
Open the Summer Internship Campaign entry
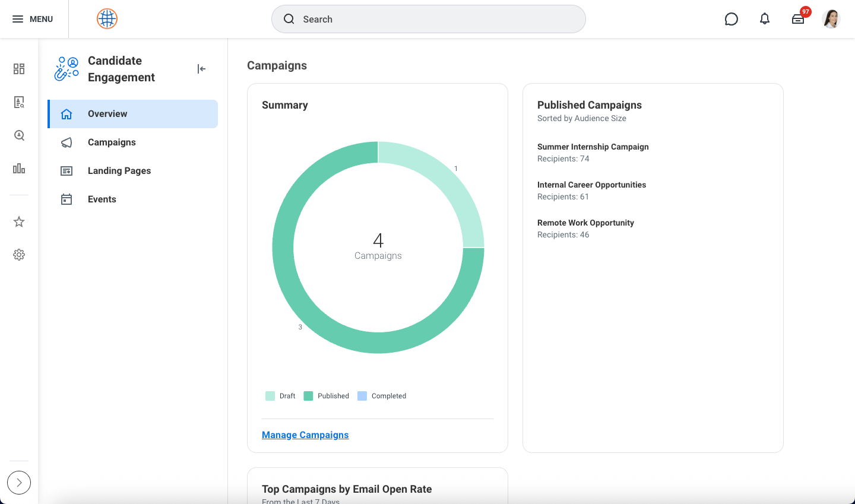coord(593,147)
